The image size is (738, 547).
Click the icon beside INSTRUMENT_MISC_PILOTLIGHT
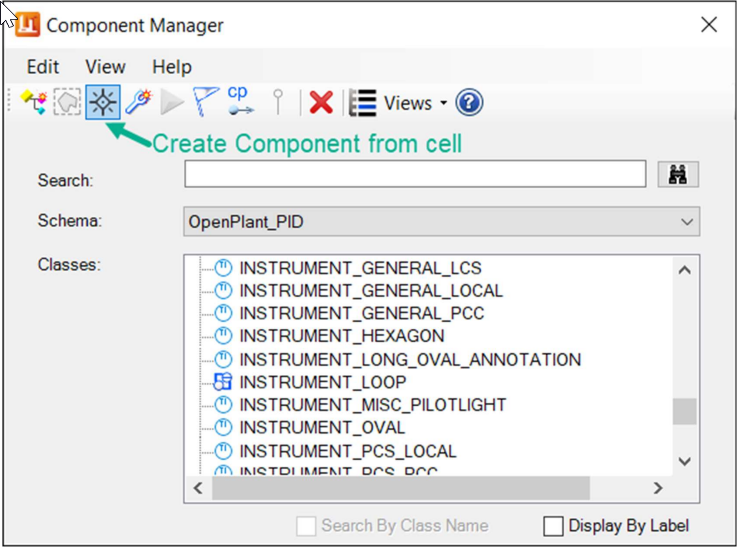click(223, 404)
